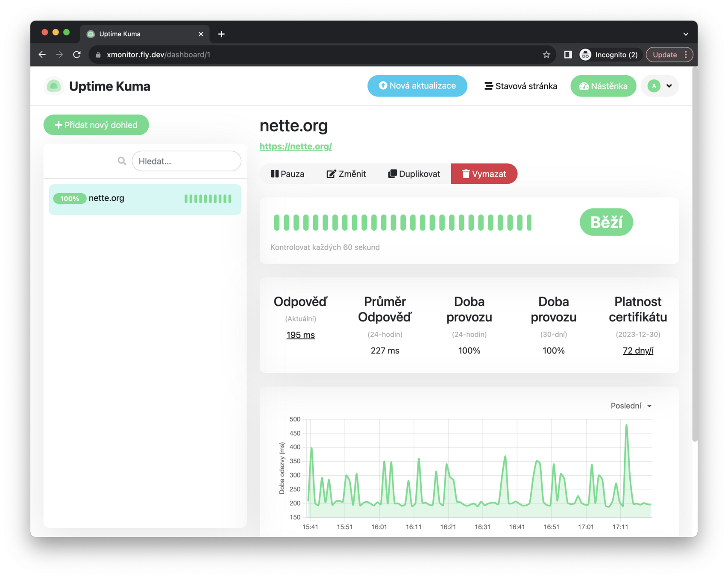
Task: Go to Nástěnka dashboard
Action: (x=603, y=86)
